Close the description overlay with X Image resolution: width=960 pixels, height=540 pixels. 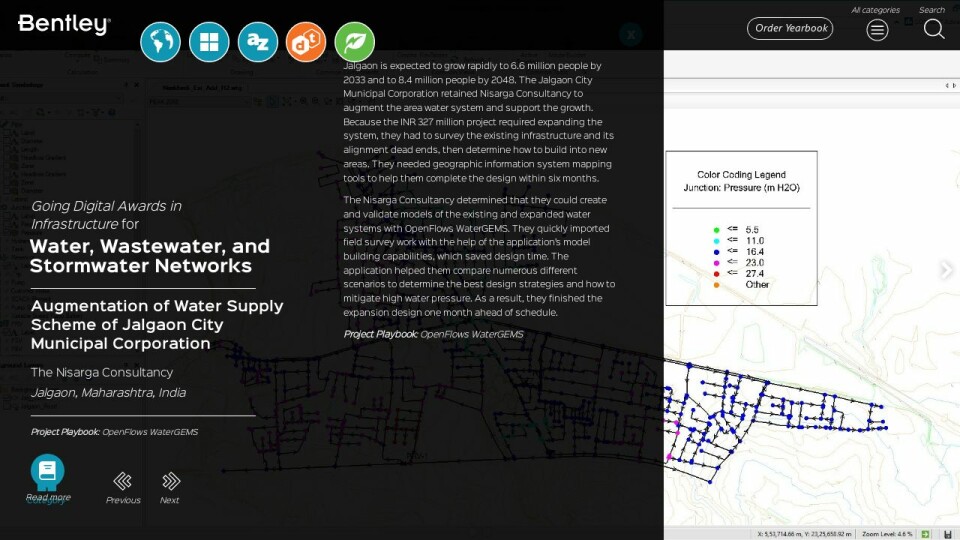click(x=631, y=34)
